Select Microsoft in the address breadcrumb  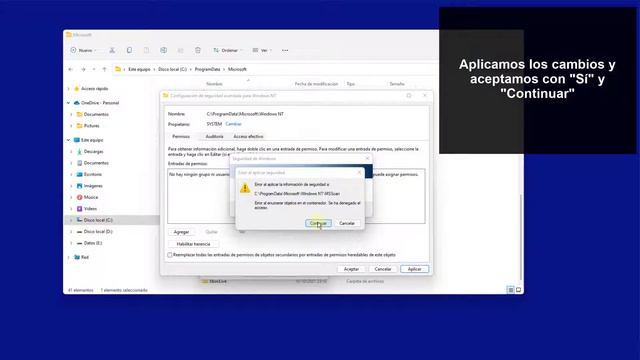(237, 69)
